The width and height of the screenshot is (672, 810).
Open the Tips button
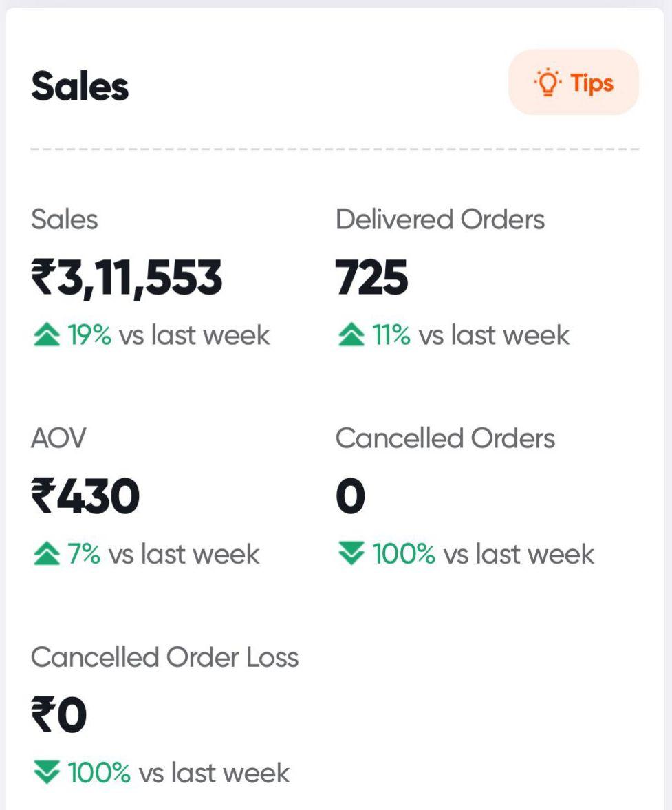point(574,83)
